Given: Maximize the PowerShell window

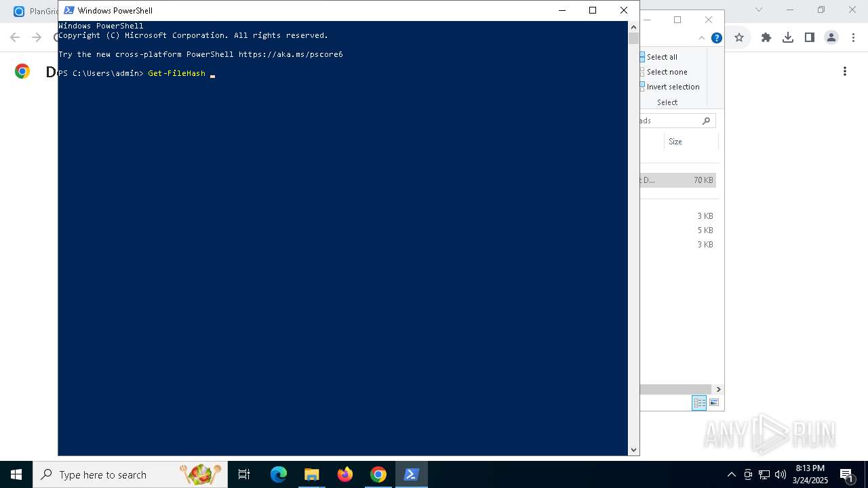Looking at the screenshot, I should tap(593, 10).
